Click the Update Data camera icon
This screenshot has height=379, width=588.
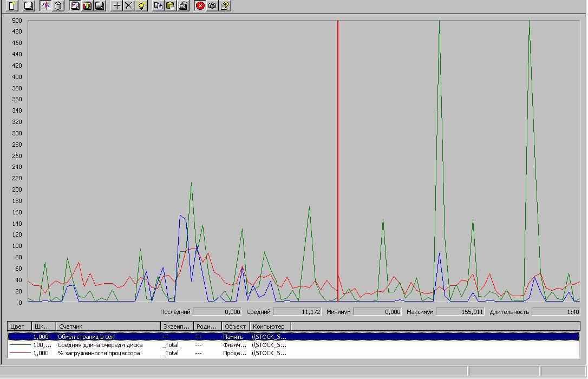(213, 6)
